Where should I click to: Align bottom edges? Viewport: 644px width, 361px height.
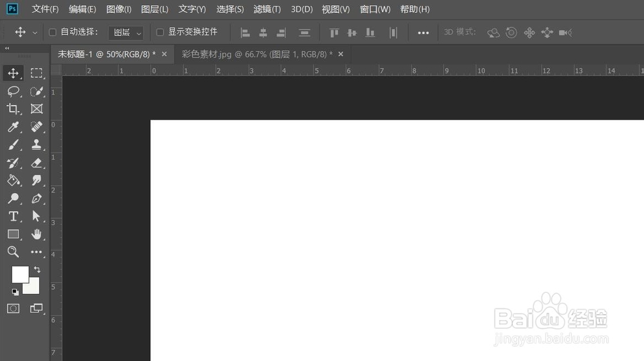370,32
